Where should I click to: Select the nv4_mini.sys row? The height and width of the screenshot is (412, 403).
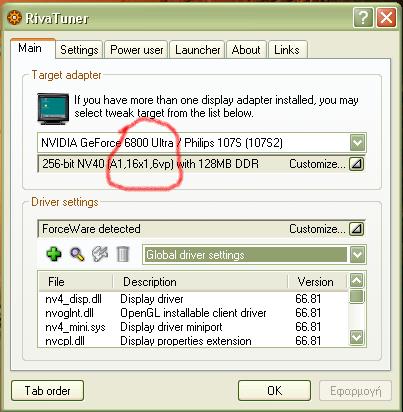193,327
